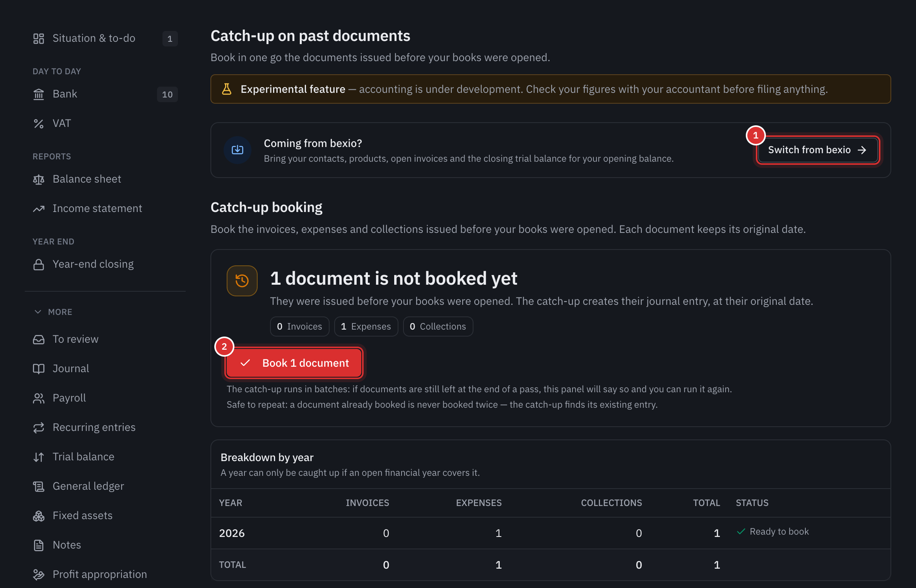
Task: Click the bexio import download icon
Action: coord(238,150)
